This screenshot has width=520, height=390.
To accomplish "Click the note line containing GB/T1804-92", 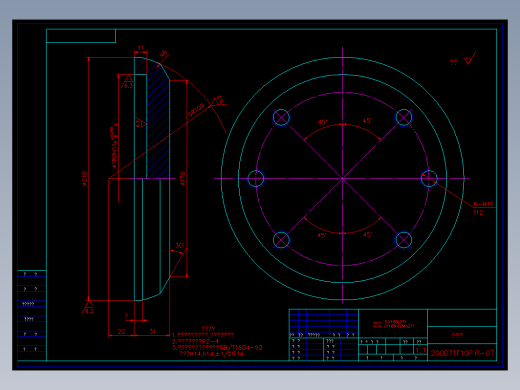I will 217,348.
